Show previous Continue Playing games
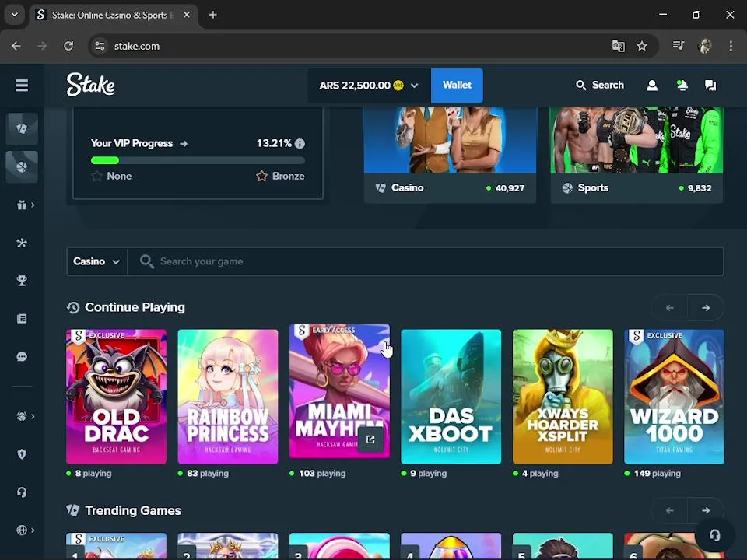The height and width of the screenshot is (560, 747). [669, 308]
